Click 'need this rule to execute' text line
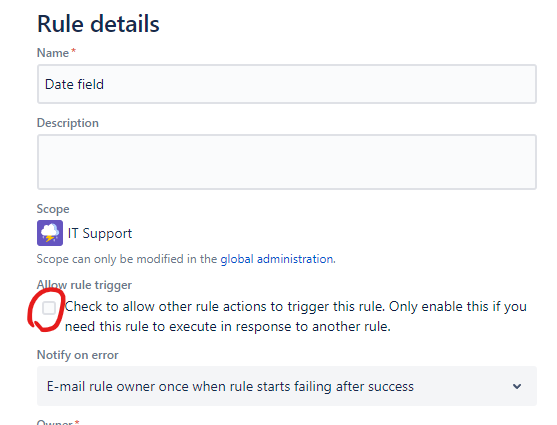 tap(228, 327)
